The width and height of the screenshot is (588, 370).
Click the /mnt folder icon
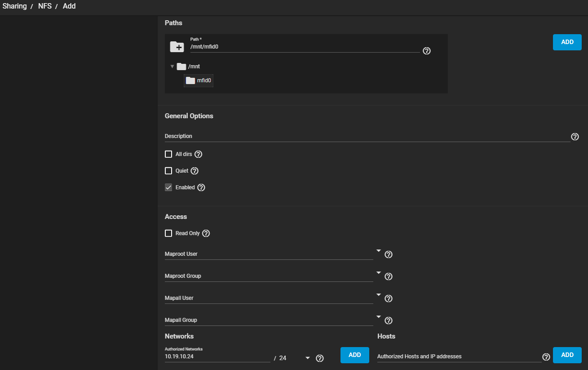[181, 67]
